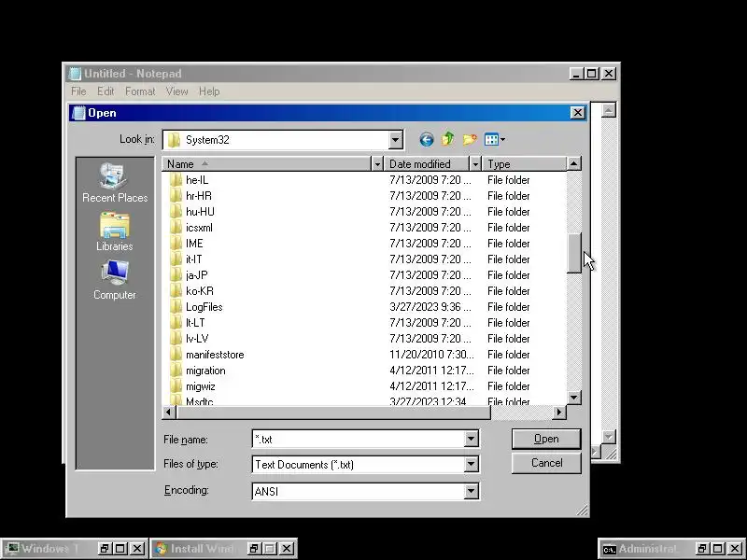Select the lt-LT folder icon
This screenshot has width=747, height=560.
(176, 323)
